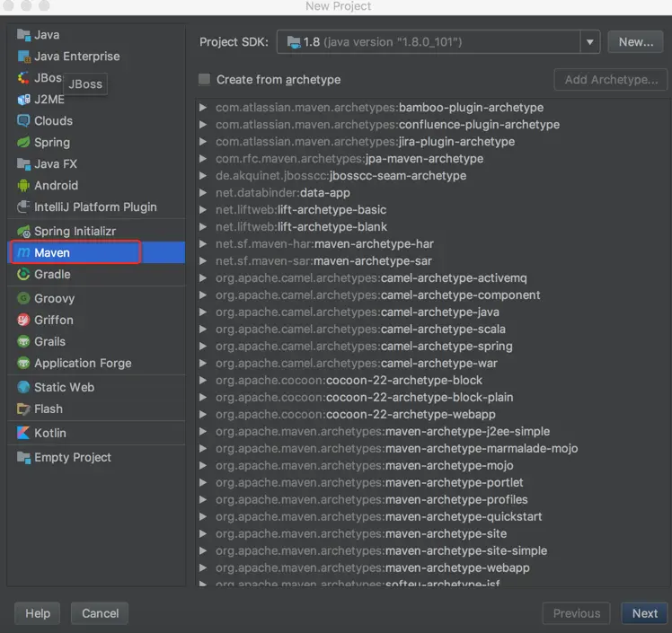Click the Project SDK field text
Viewport: 672px width, 633px height.
click(383, 42)
